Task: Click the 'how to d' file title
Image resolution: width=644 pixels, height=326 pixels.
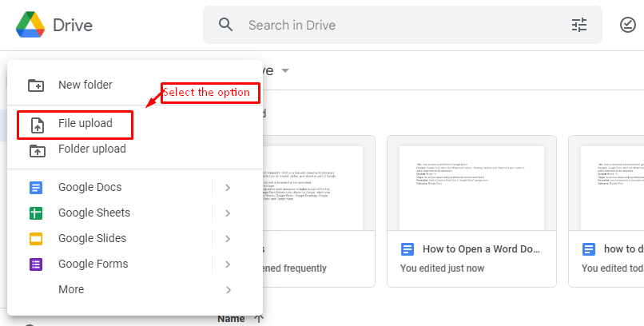Action: [623, 249]
